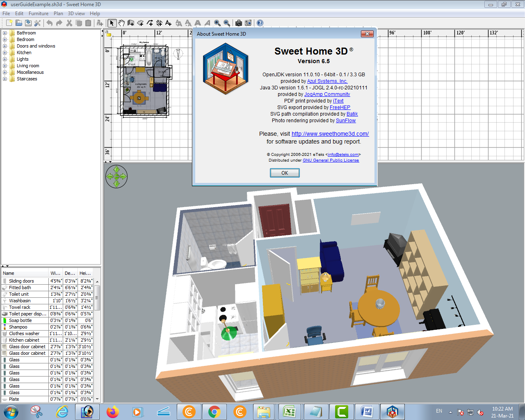Open the Plan menu
The width and height of the screenshot is (525, 420).
(x=58, y=14)
